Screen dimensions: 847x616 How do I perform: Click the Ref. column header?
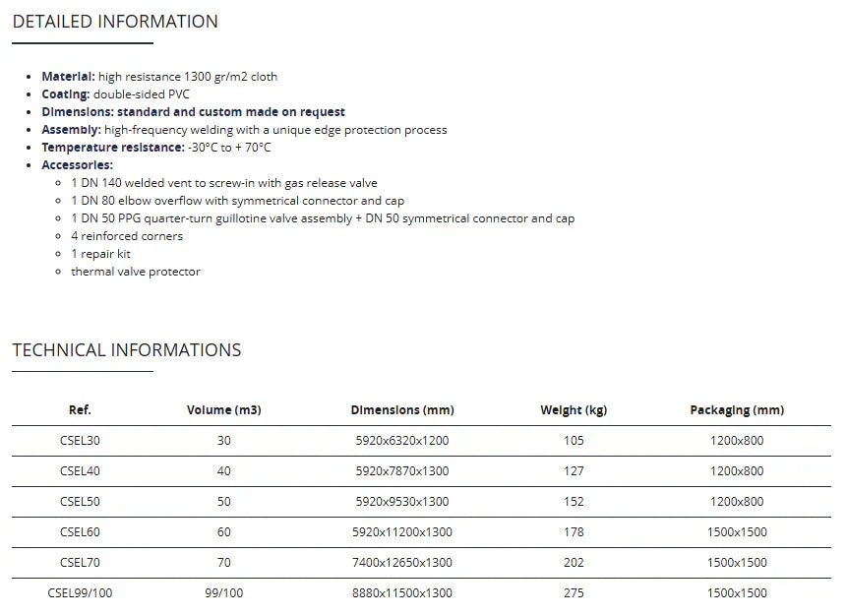pos(80,410)
